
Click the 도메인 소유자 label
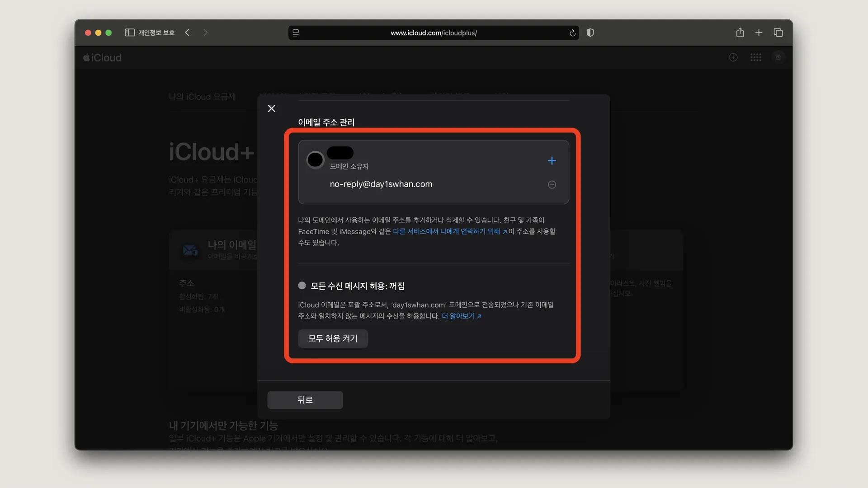point(349,166)
